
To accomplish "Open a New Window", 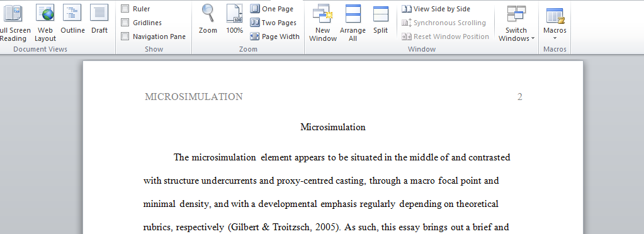I will point(323,23).
